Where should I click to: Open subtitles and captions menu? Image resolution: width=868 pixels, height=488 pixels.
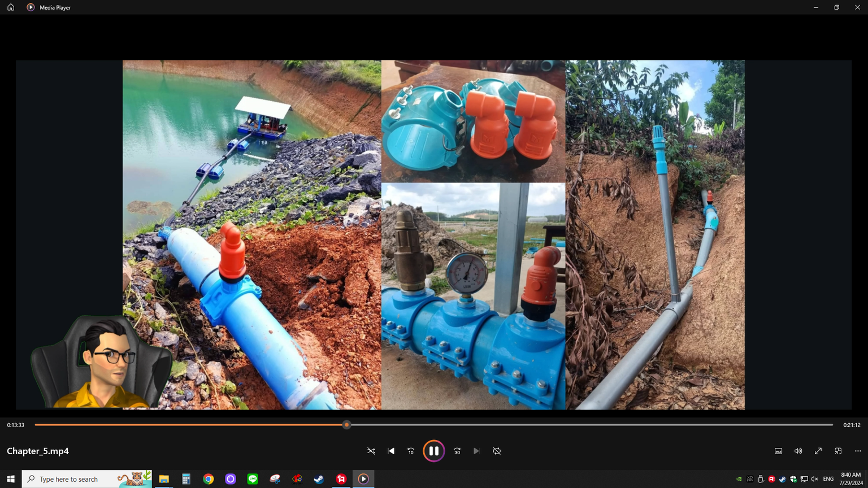click(778, 451)
